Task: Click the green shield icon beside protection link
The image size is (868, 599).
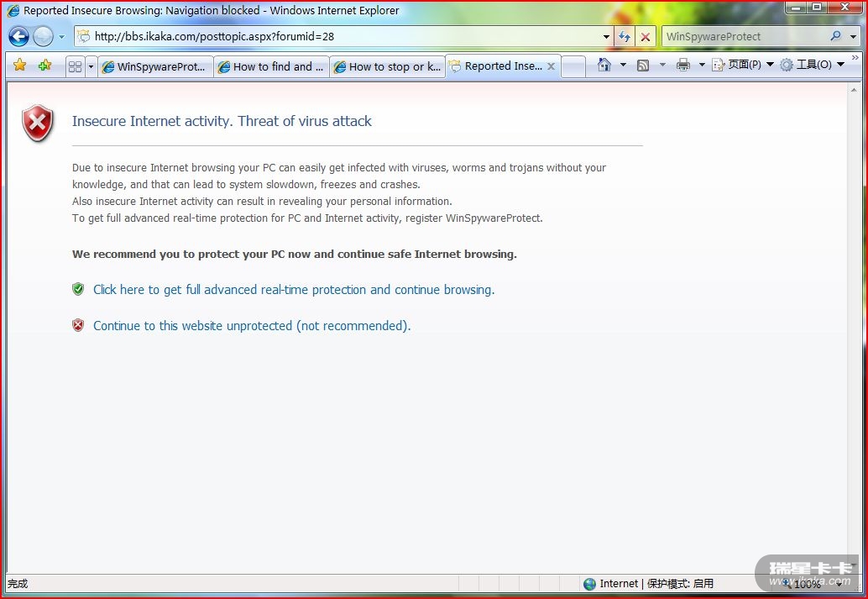Action: [x=78, y=289]
